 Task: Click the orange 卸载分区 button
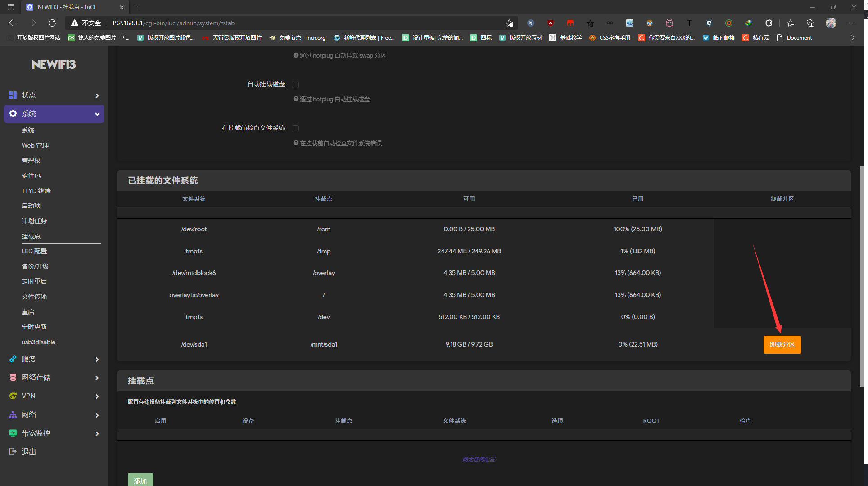(x=782, y=345)
